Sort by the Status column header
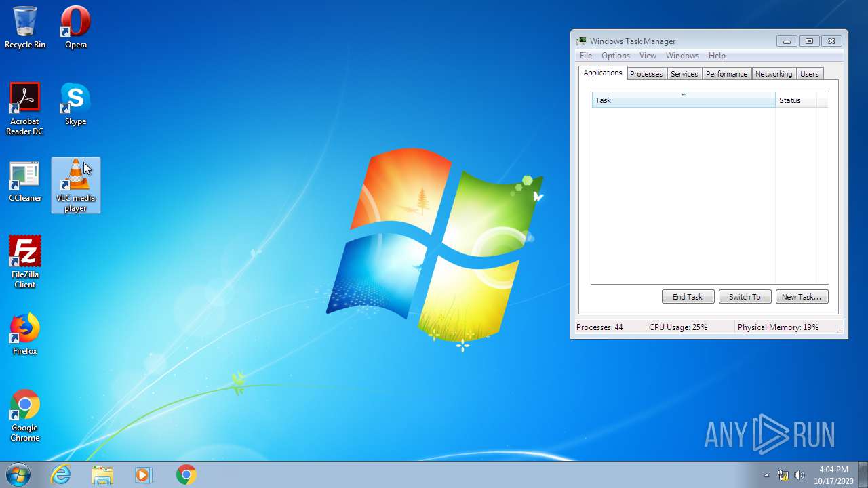This screenshot has height=488, width=868. click(796, 100)
